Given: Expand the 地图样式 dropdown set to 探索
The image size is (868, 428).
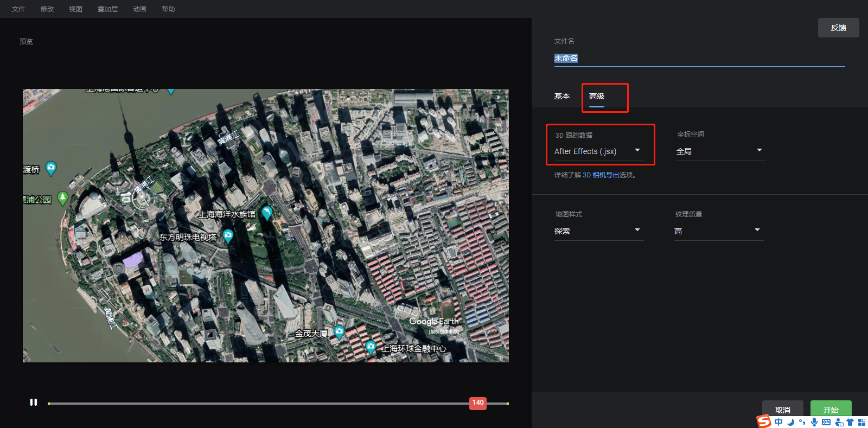Looking at the screenshot, I should pos(598,231).
